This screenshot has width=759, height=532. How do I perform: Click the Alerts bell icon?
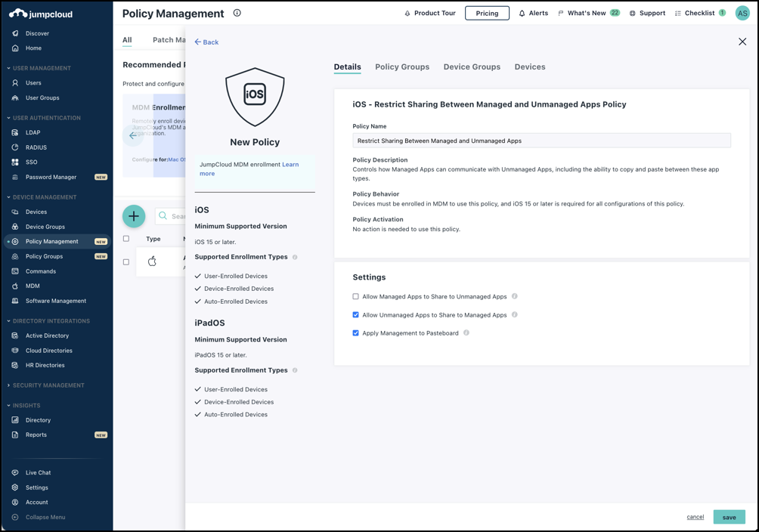pyautogui.click(x=522, y=14)
